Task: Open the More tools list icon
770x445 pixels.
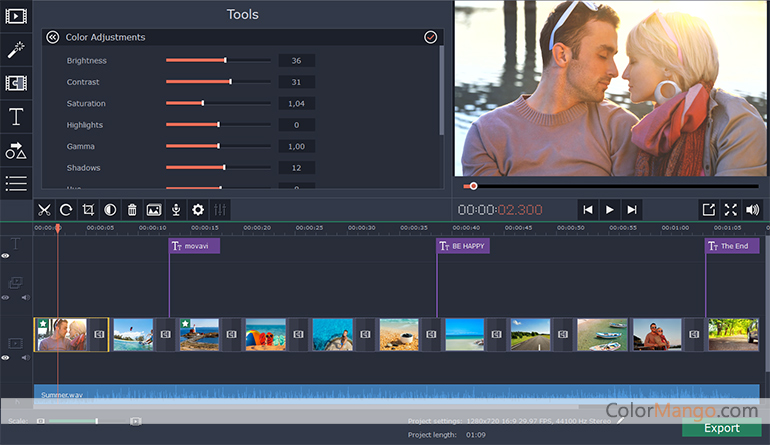Action: 16,183
